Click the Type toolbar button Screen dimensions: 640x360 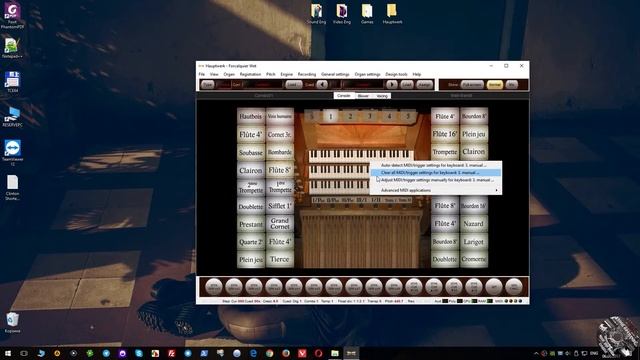208,84
